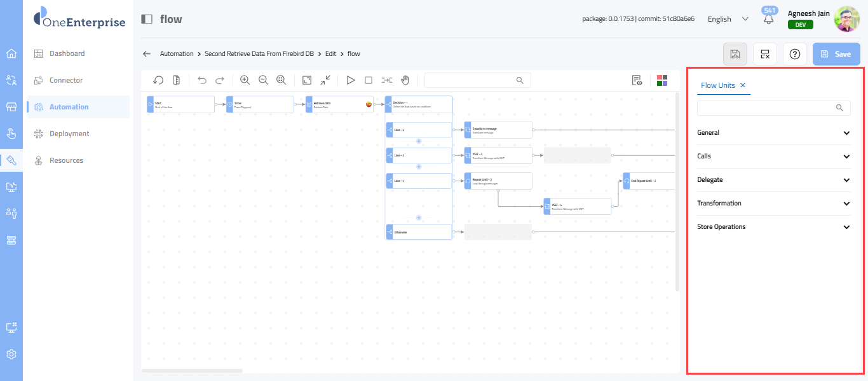Open Deployment in the side menu
The height and width of the screenshot is (381, 868).
69,134
